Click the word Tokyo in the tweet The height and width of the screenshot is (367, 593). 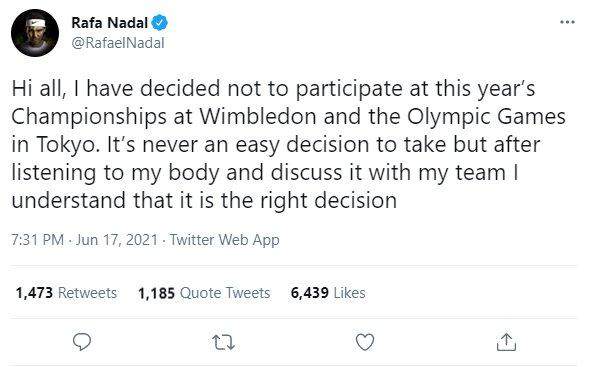click(68, 145)
